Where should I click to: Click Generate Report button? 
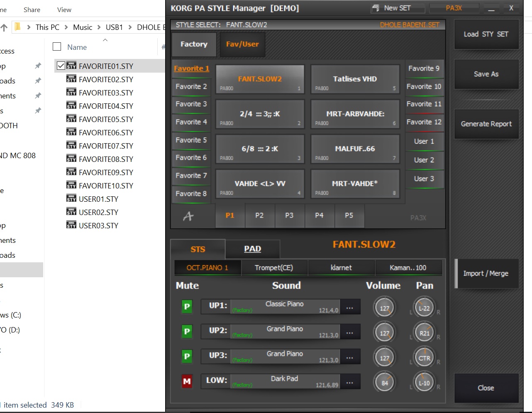point(486,124)
